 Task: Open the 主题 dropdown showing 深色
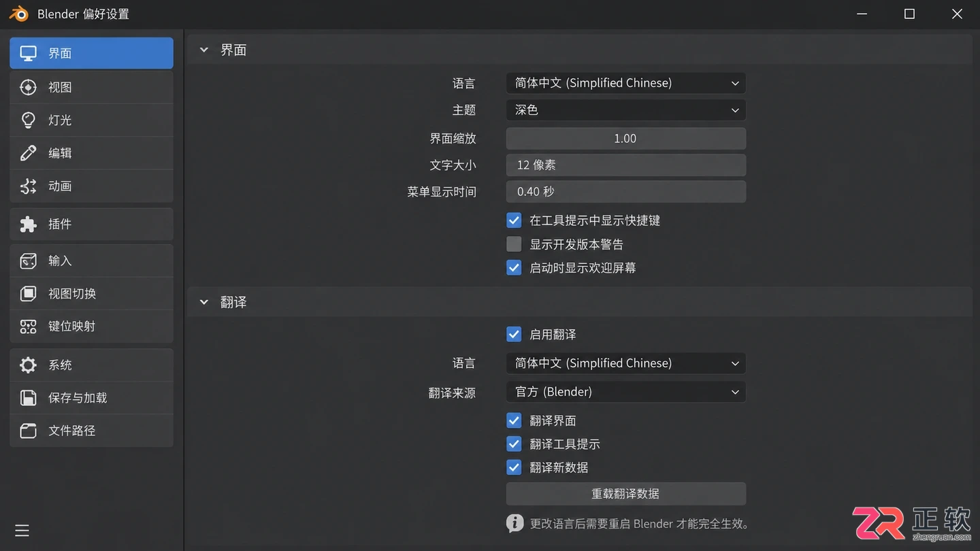[x=626, y=110]
